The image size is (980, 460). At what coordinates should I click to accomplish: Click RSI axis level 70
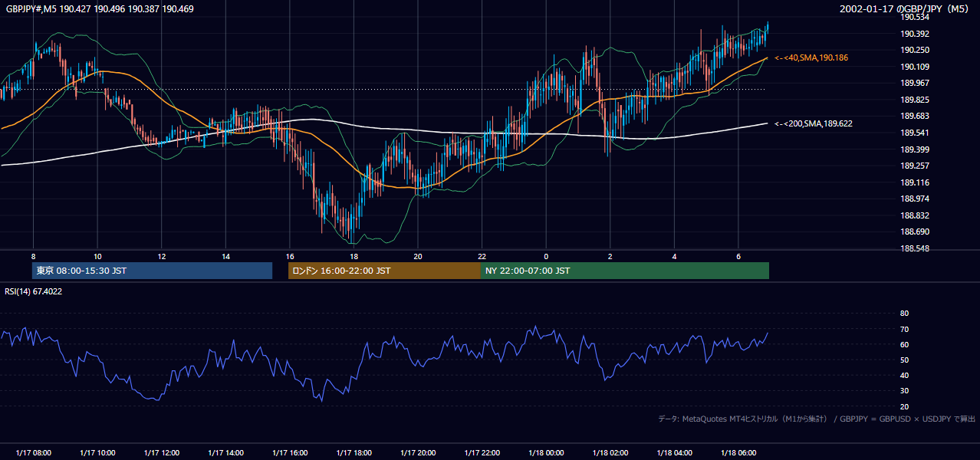point(904,329)
